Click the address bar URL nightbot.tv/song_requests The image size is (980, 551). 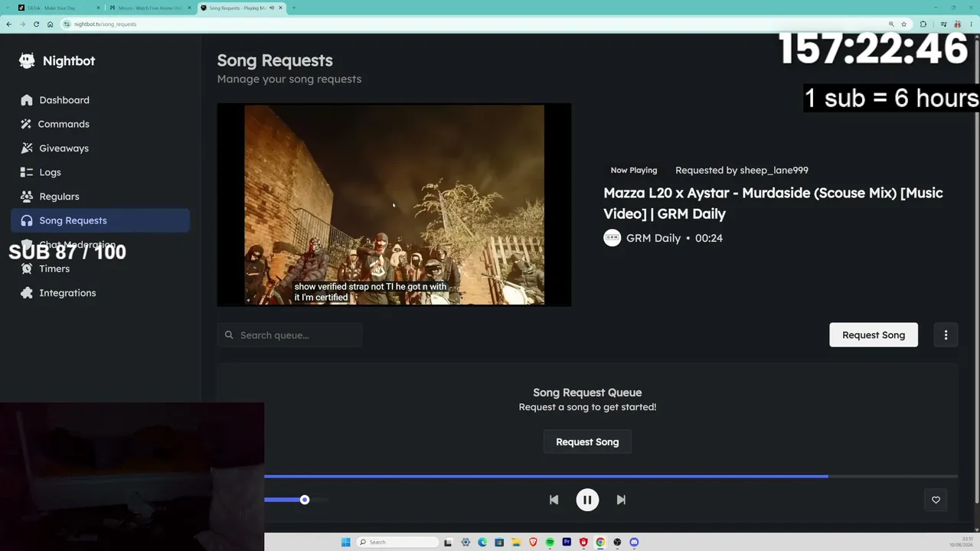105,24
